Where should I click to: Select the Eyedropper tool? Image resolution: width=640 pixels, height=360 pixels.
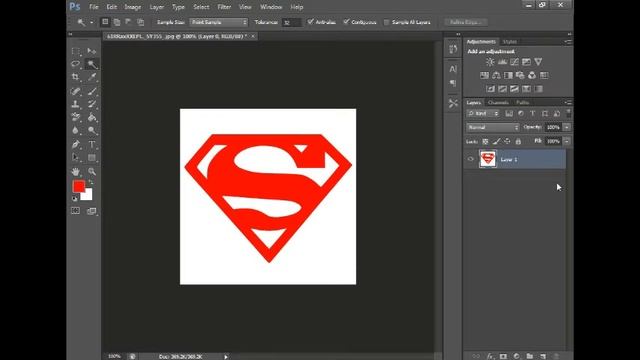click(x=92, y=77)
